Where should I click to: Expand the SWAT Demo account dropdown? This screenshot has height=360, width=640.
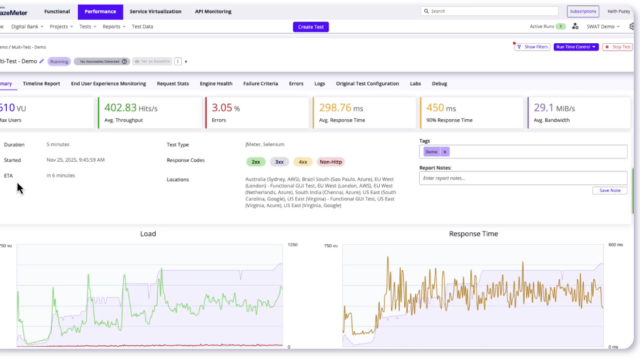pos(603,27)
